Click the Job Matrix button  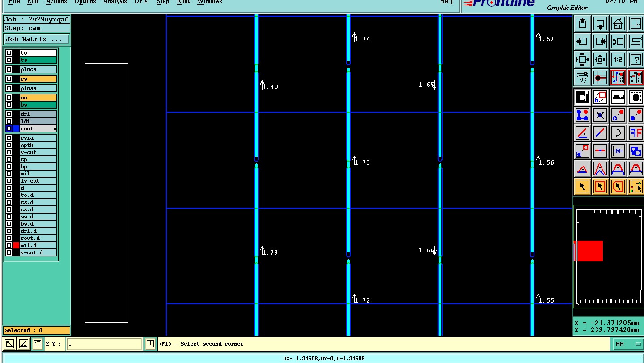(x=37, y=39)
